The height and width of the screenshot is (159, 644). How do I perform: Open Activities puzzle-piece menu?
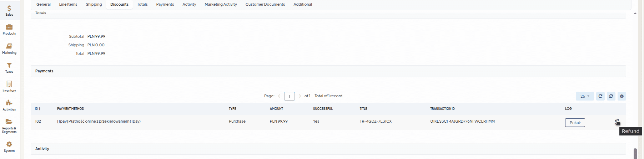click(9, 105)
